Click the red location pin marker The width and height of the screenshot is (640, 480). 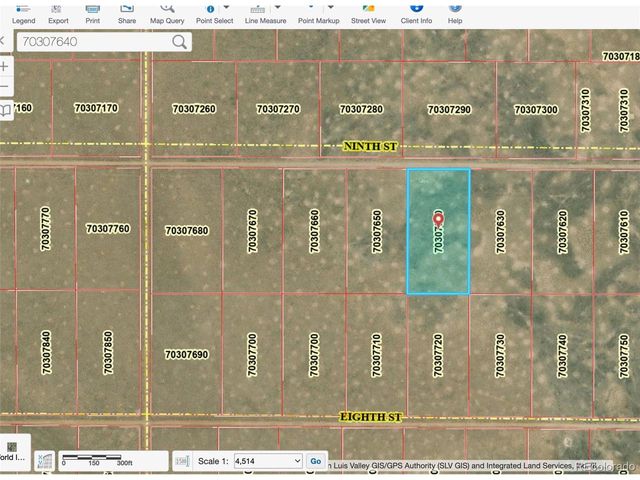438,220
